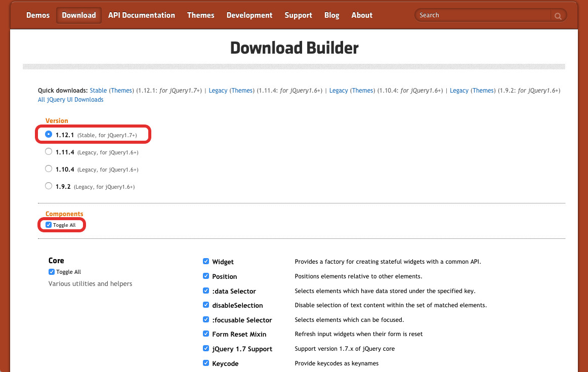The height and width of the screenshot is (372, 588).
Task: Click the search magnifier icon
Action: pos(558,15)
